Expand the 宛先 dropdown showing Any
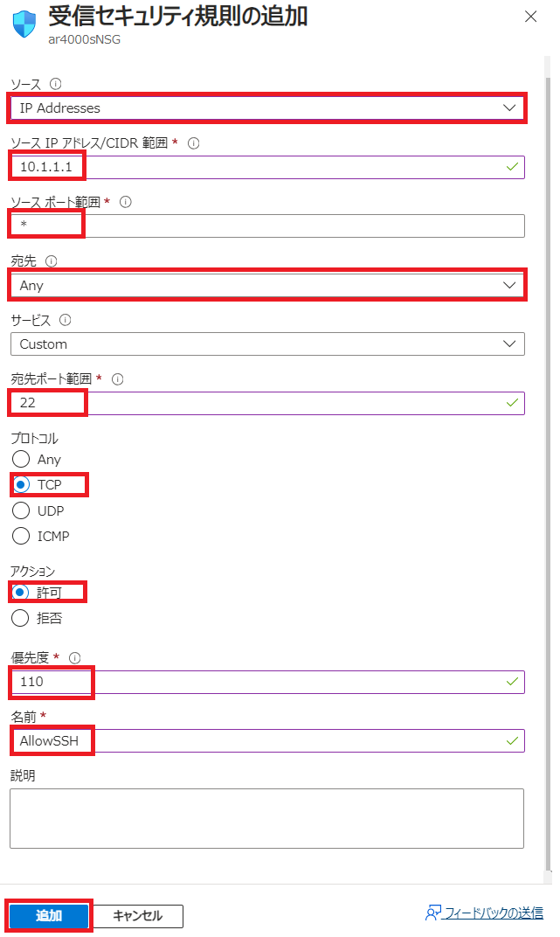560x937 pixels. (266, 286)
